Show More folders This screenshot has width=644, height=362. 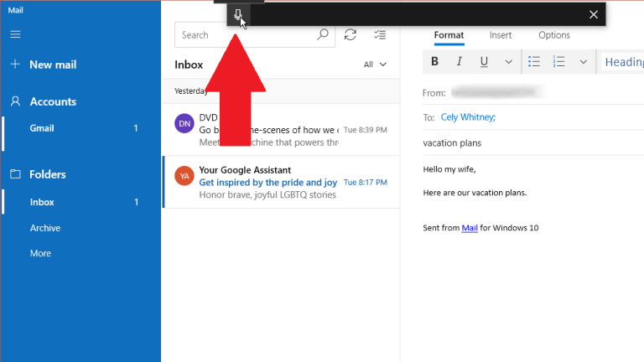pyautogui.click(x=40, y=253)
